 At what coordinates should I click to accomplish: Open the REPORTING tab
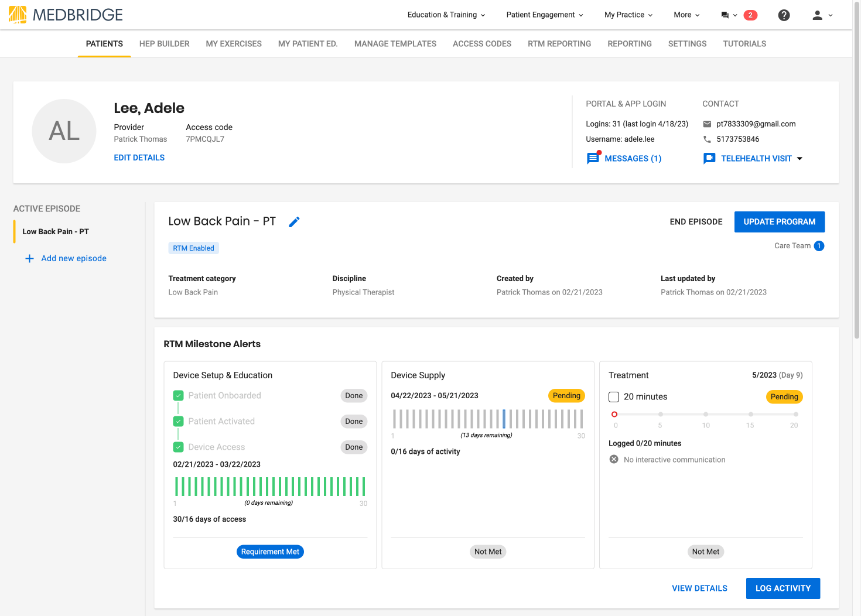(630, 44)
